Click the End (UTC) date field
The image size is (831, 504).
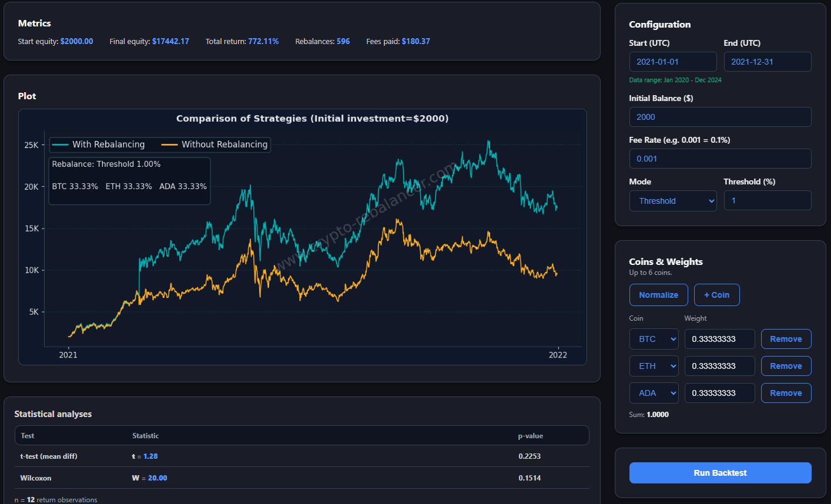767,62
